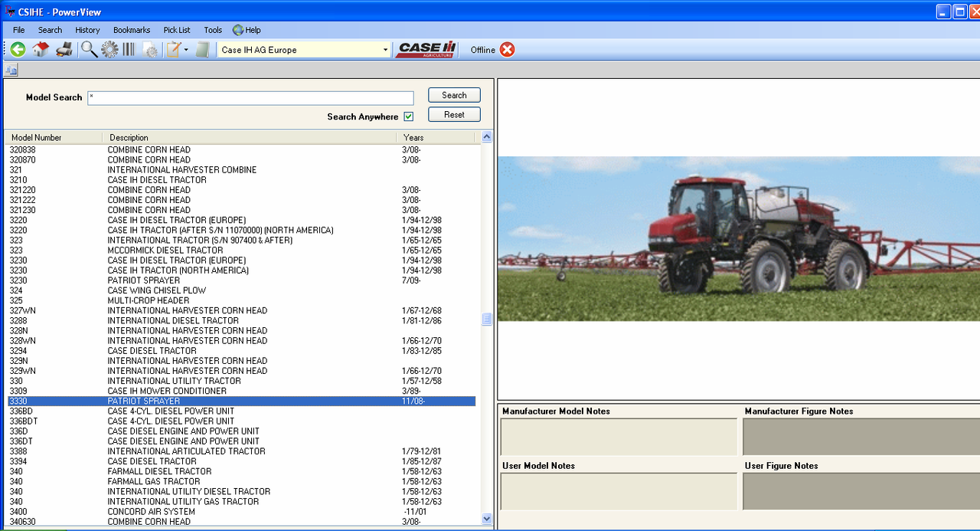Click the gray book icon

click(202, 50)
